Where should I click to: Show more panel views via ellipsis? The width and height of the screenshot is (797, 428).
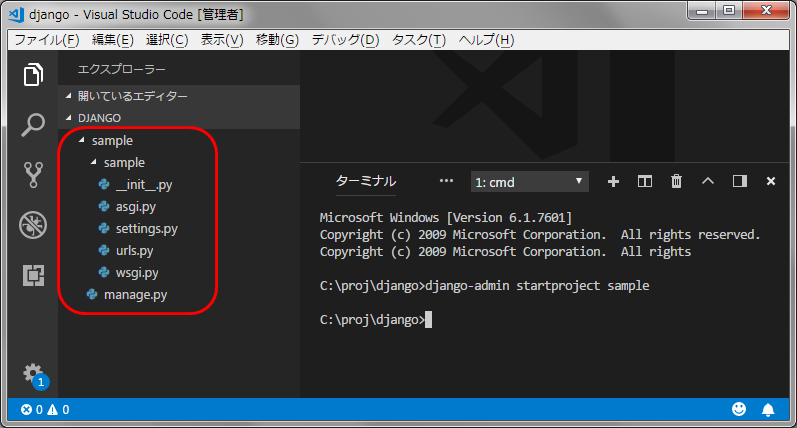click(446, 181)
